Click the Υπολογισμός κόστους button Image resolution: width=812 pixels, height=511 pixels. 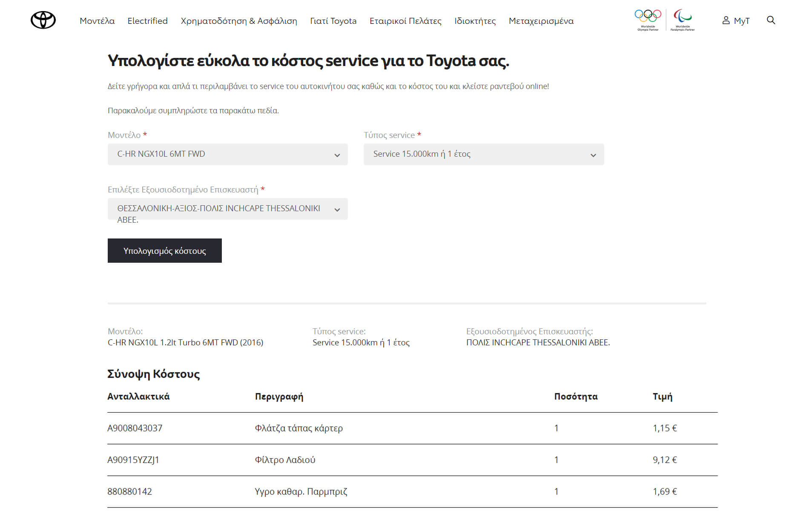pyautogui.click(x=164, y=251)
